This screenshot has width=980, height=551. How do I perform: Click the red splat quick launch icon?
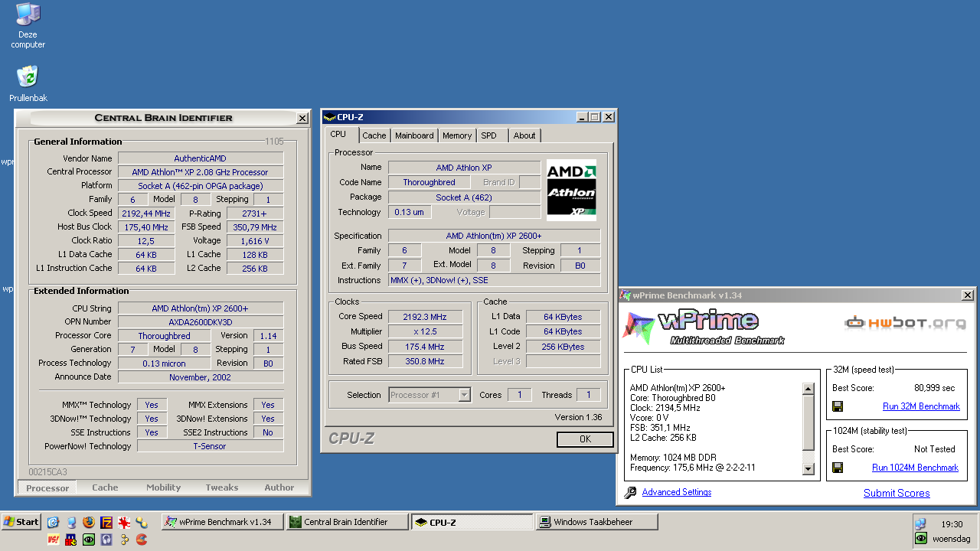(x=124, y=522)
